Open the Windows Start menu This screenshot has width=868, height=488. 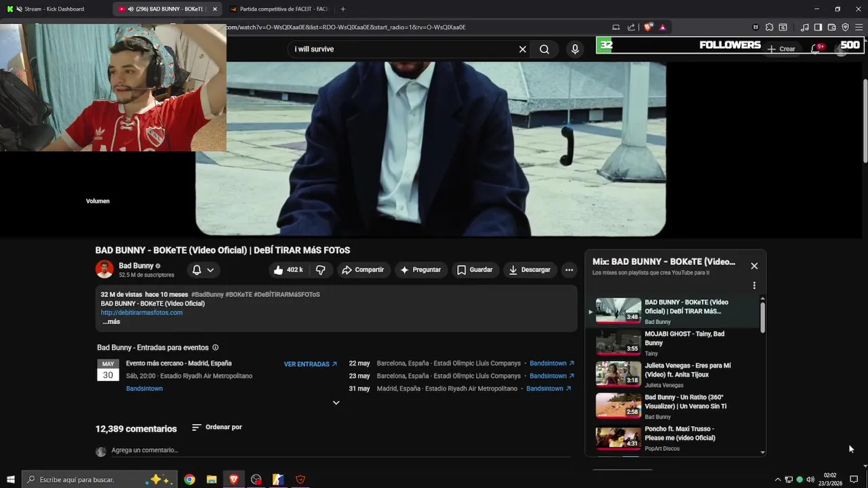click(x=11, y=479)
